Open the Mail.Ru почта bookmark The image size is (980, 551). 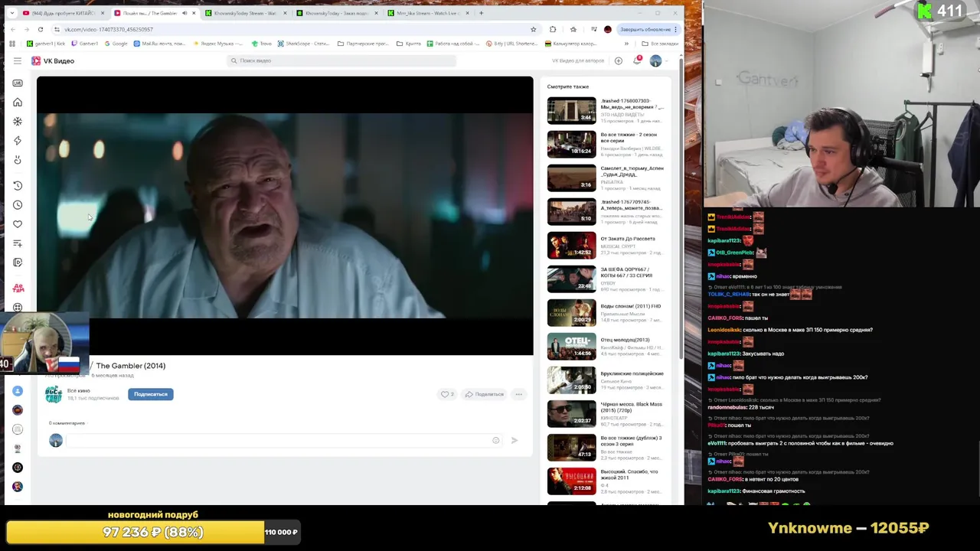coord(159,44)
